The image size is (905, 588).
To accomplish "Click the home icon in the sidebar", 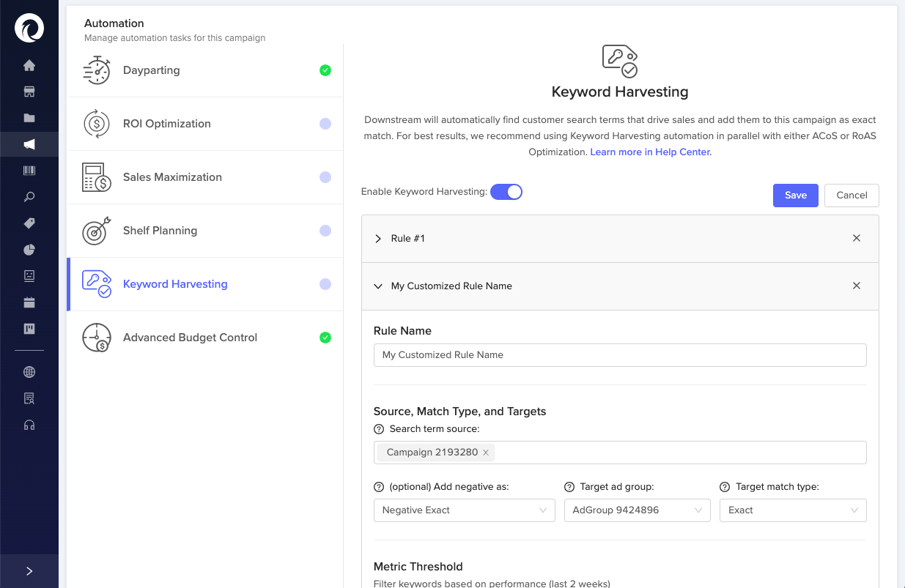I will [29, 66].
